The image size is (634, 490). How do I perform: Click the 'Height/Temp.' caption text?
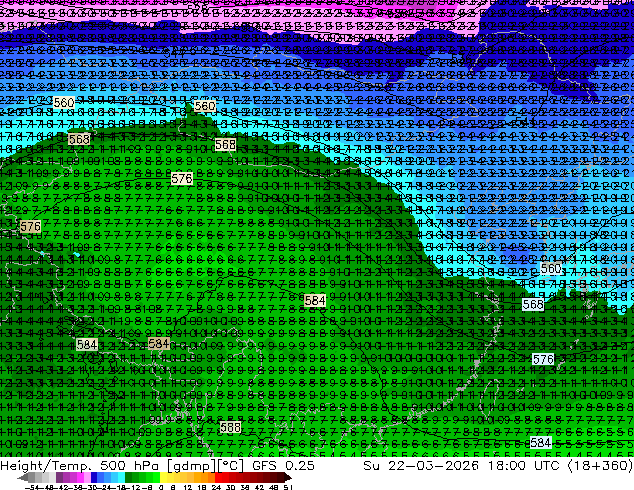[x=46, y=466]
